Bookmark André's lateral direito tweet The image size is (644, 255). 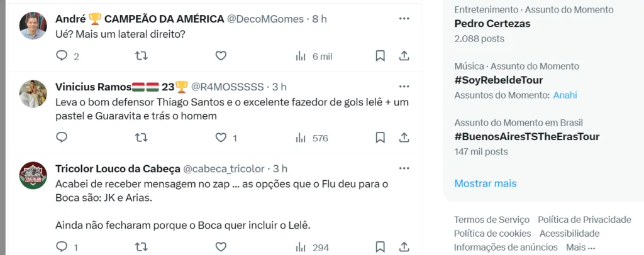(380, 56)
